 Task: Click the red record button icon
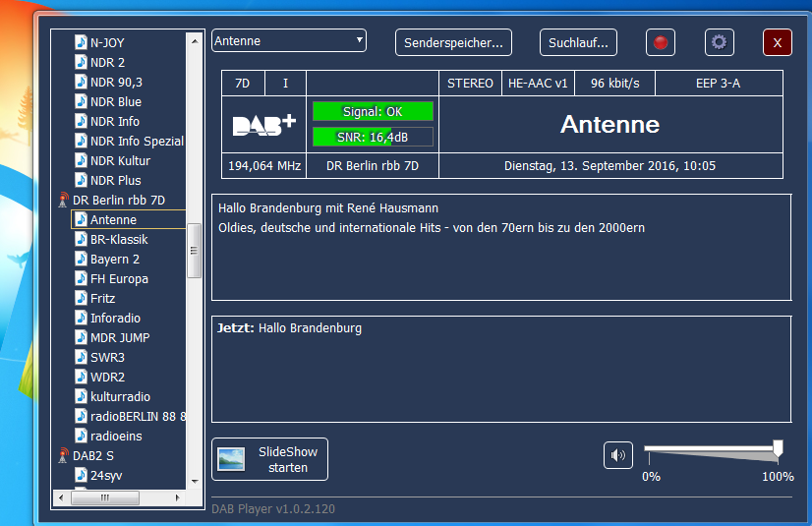pyautogui.click(x=661, y=42)
